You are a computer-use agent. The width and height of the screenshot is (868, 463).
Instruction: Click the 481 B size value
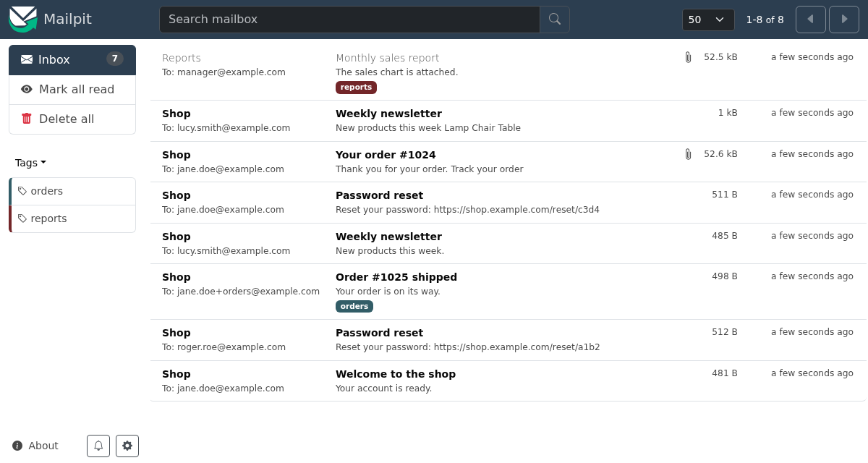725,373
